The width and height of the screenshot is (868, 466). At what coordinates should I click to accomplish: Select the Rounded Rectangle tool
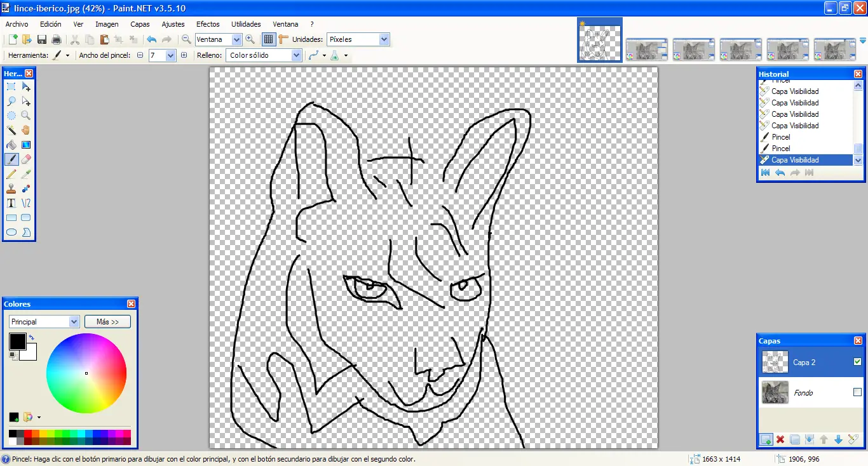(26, 218)
